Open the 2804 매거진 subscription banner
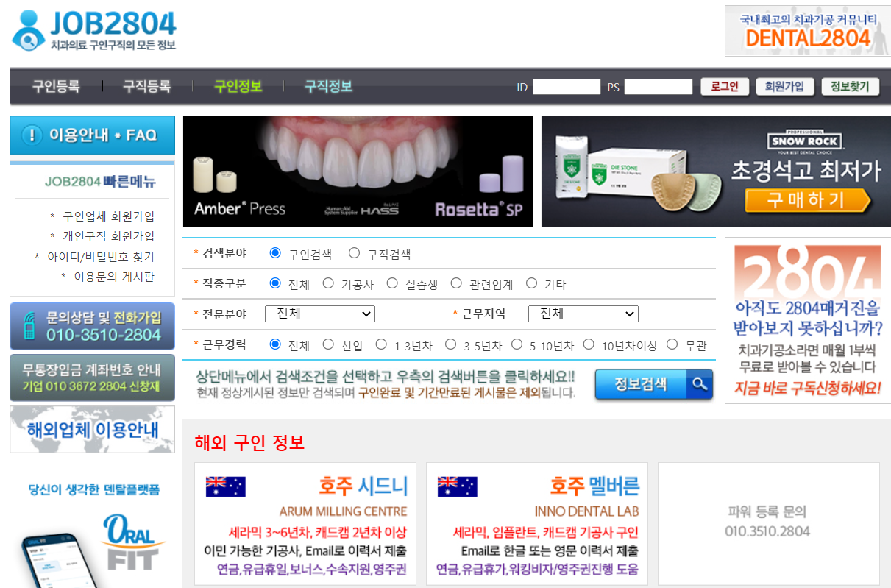This screenshot has height=588, width=891. (807, 320)
